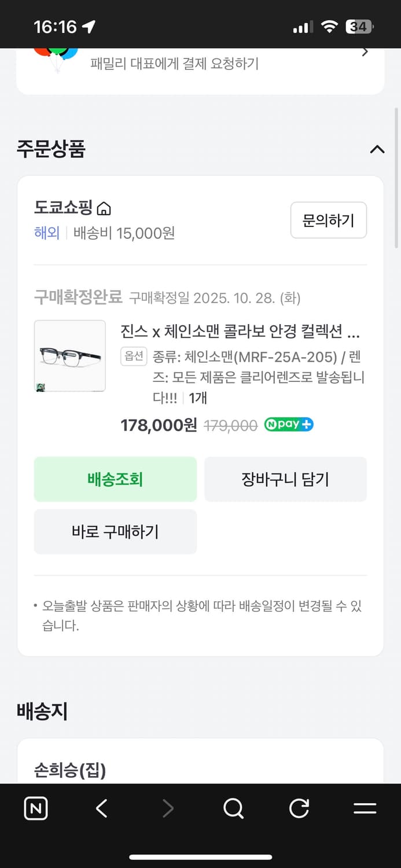Add item with 장바구니 담기 button
The height and width of the screenshot is (868, 401).
[285, 479]
